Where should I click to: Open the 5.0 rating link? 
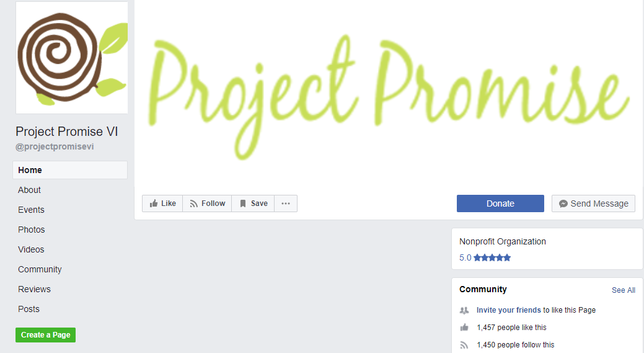point(465,257)
